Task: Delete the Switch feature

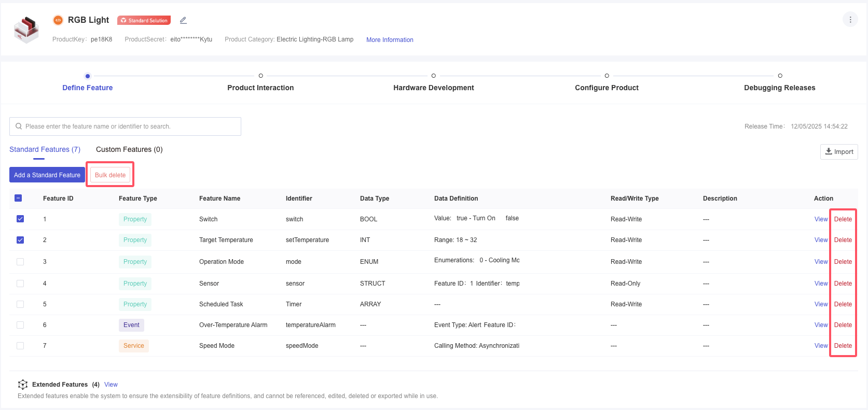Action: (x=843, y=219)
